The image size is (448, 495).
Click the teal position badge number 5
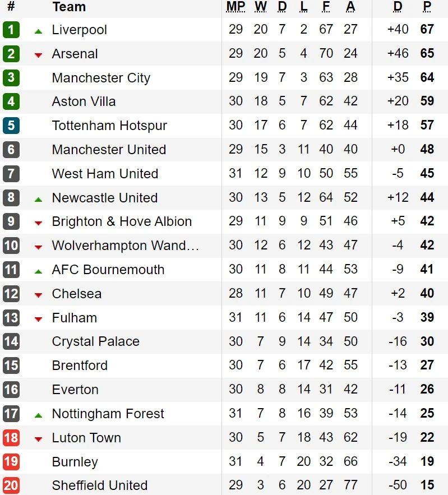[x=11, y=126]
